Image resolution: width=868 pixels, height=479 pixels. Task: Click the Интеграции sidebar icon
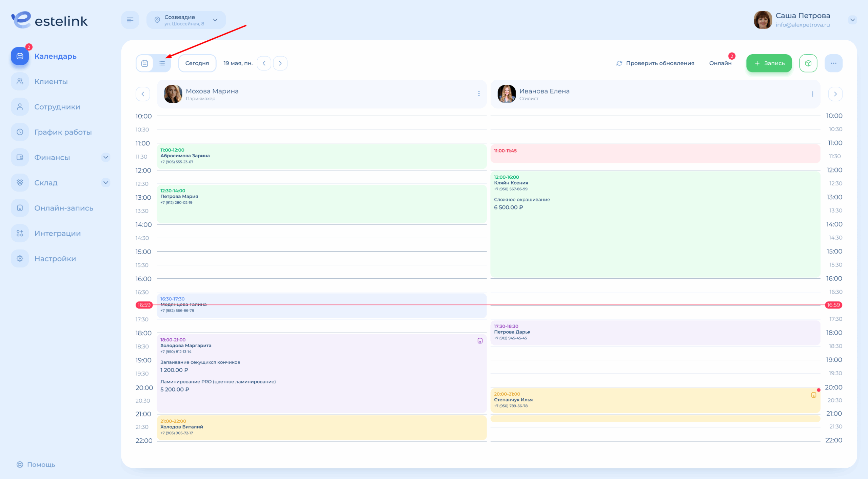[20, 234]
